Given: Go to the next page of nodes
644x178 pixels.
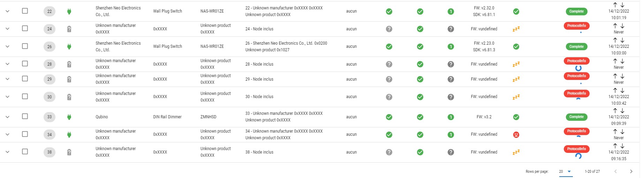Looking at the screenshot, I should click(631, 171).
